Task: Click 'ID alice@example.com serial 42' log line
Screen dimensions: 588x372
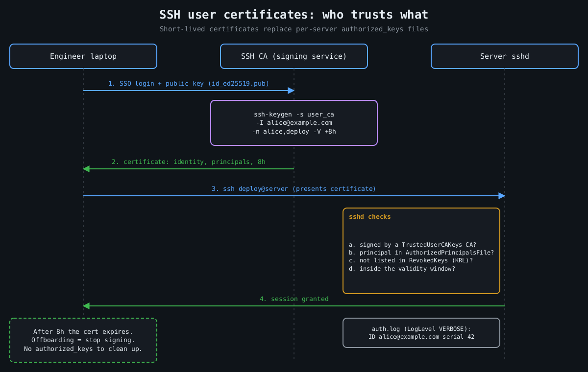Action: pos(421,337)
